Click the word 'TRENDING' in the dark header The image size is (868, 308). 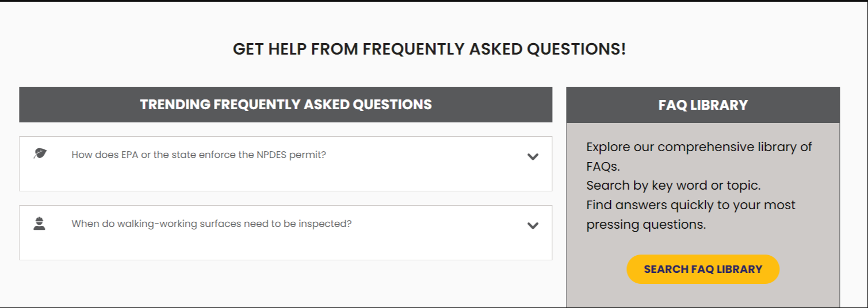click(175, 105)
